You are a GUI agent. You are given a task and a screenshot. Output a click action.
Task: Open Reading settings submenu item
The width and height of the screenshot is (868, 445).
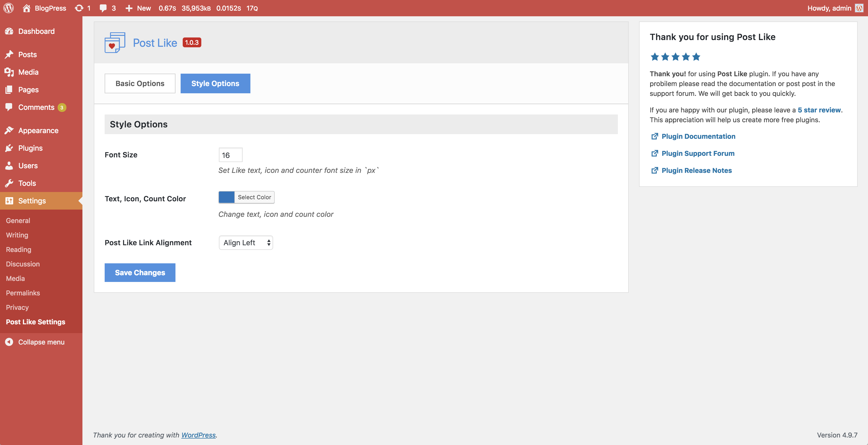coord(19,250)
